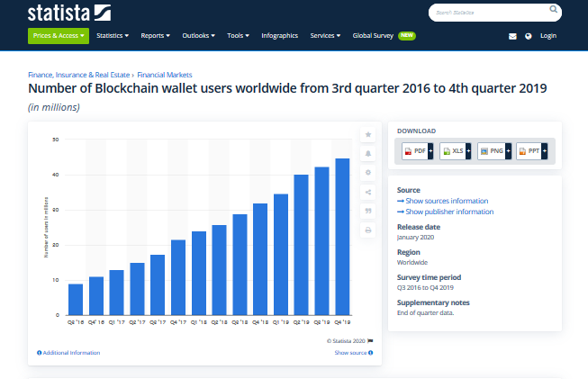Click Show sources information link

(447, 201)
